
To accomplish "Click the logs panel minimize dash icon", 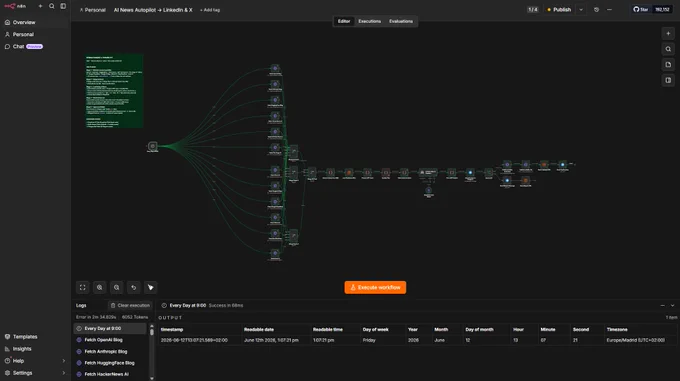I will (x=662, y=306).
